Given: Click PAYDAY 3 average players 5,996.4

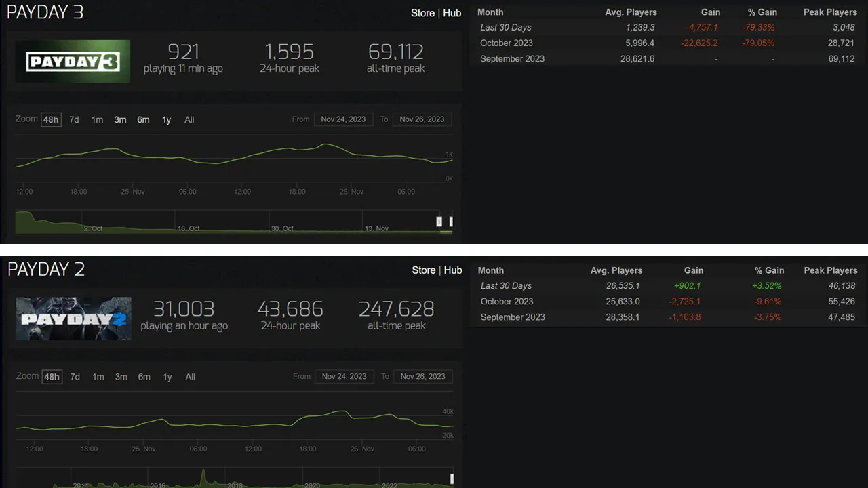Looking at the screenshot, I should click(x=640, y=43).
